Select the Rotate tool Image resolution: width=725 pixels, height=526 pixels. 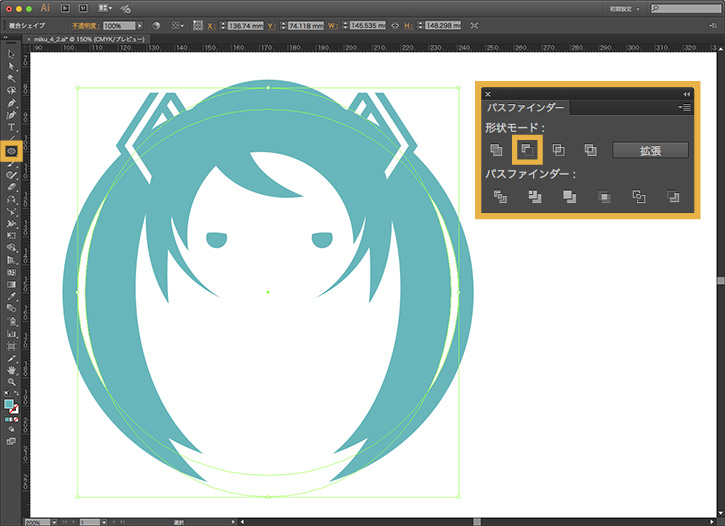[12, 200]
